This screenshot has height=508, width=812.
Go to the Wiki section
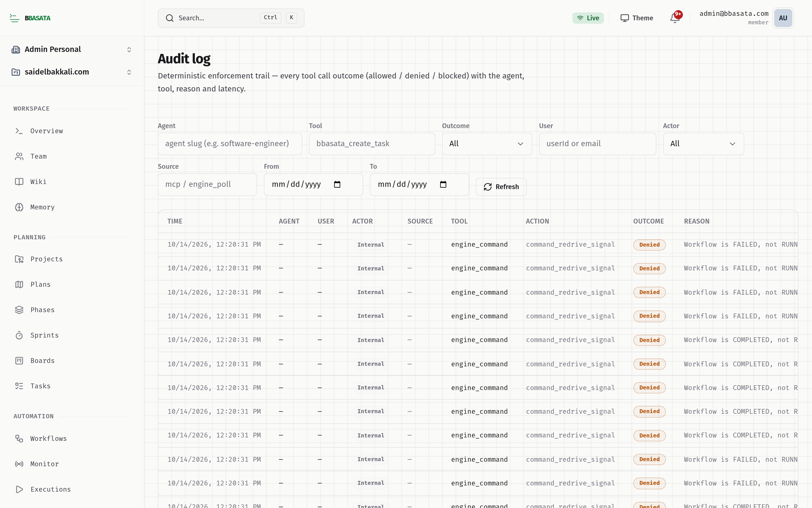click(38, 182)
